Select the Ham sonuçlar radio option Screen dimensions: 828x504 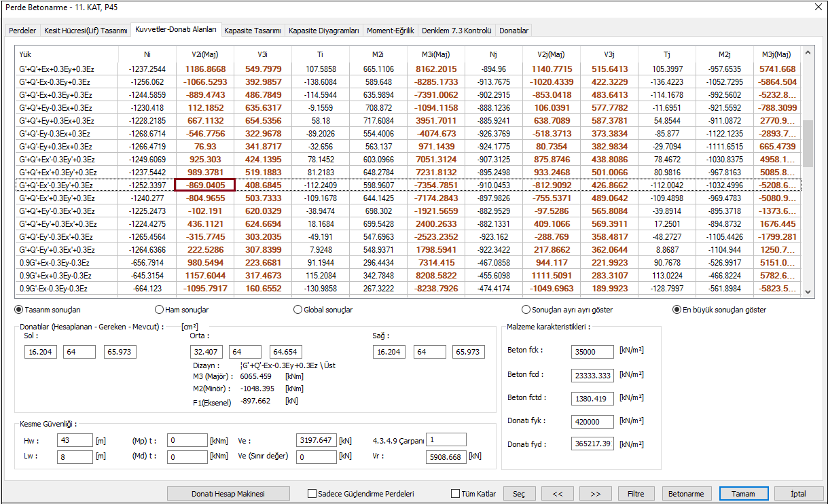[160, 310]
